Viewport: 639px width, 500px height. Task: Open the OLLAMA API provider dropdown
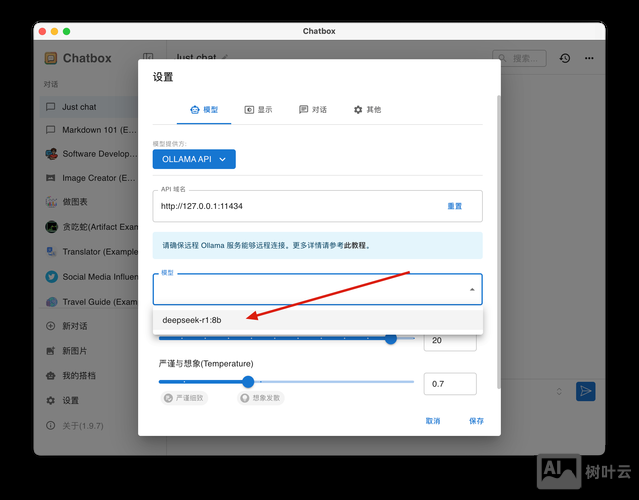pyautogui.click(x=194, y=158)
